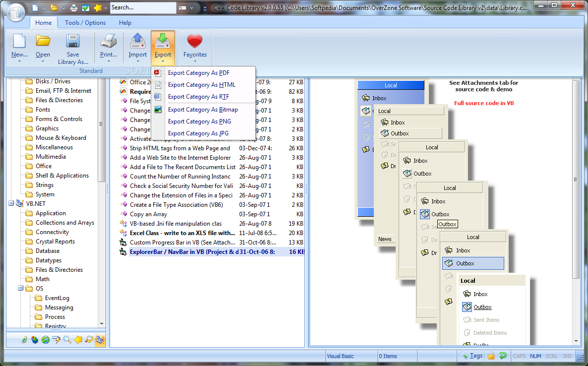The image size is (588, 366).
Task: Open the Import ribbon dropdown
Action: click(x=138, y=61)
